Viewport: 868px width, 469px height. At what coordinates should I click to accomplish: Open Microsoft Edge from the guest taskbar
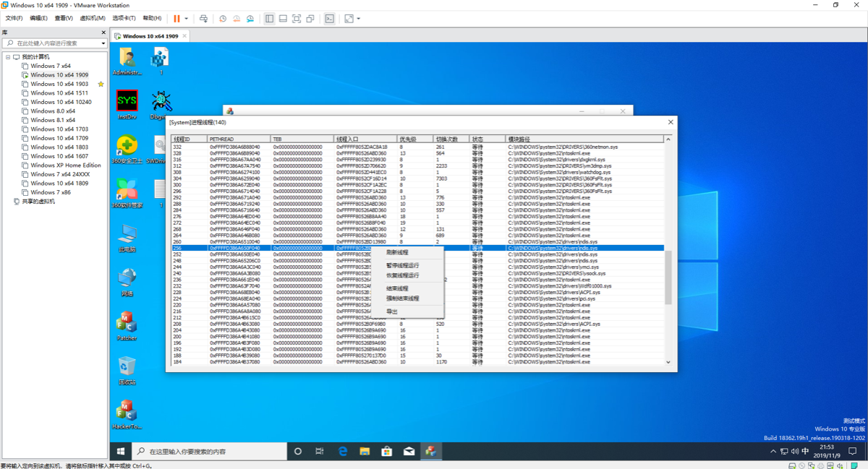pyautogui.click(x=343, y=451)
